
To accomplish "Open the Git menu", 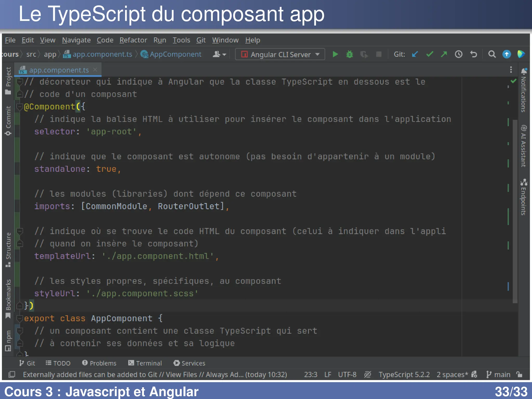I will (x=201, y=40).
